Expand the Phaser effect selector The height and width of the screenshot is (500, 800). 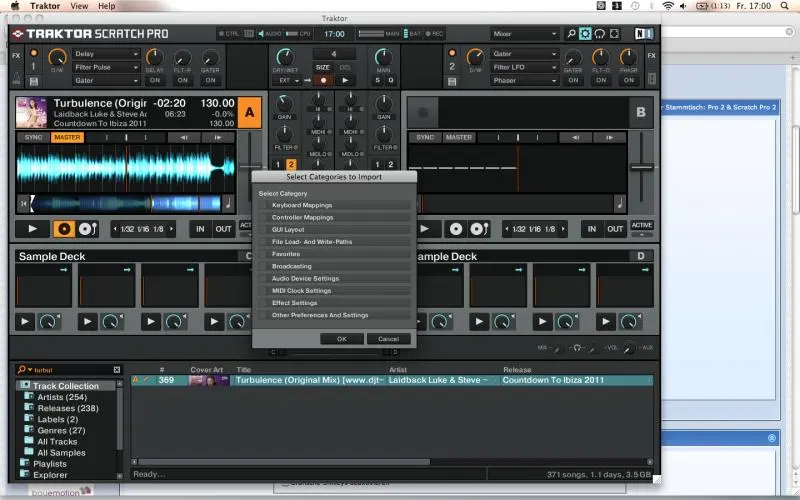click(524, 80)
